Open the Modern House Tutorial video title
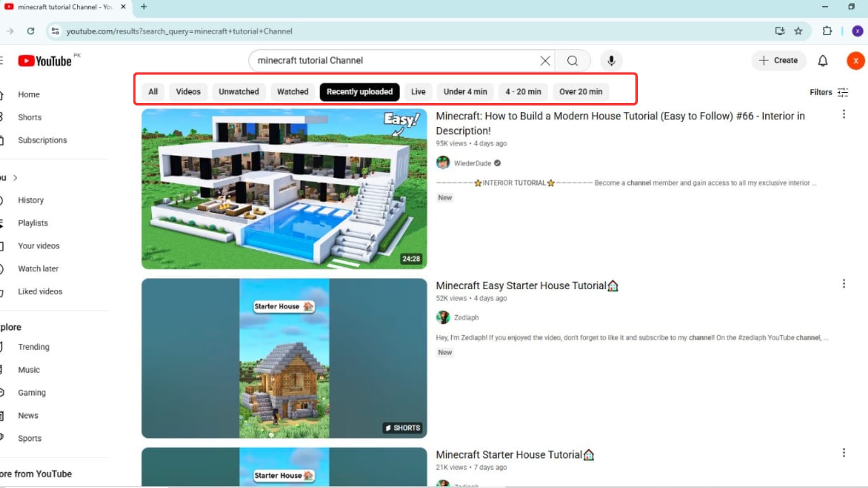This screenshot has width=868, height=488. (x=620, y=123)
